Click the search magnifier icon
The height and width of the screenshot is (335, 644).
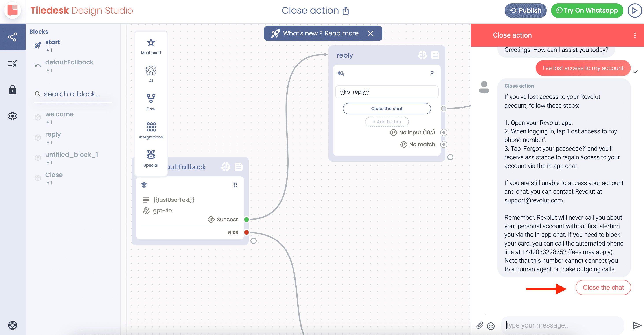[x=37, y=94]
